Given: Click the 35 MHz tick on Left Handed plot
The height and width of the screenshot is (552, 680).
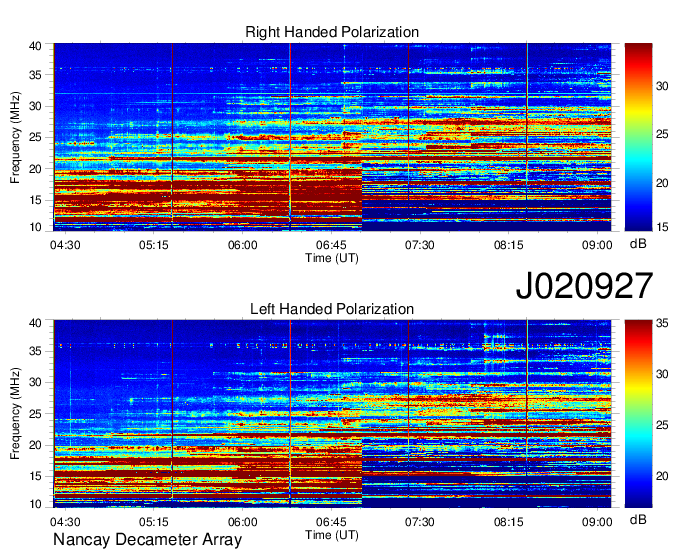Looking at the screenshot, I should (x=35, y=351).
